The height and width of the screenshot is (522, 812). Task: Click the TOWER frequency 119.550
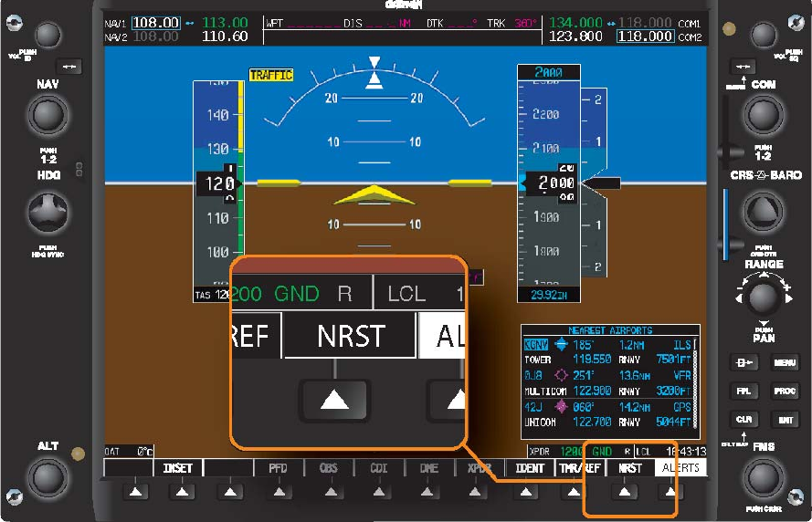click(x=592, y=359)
